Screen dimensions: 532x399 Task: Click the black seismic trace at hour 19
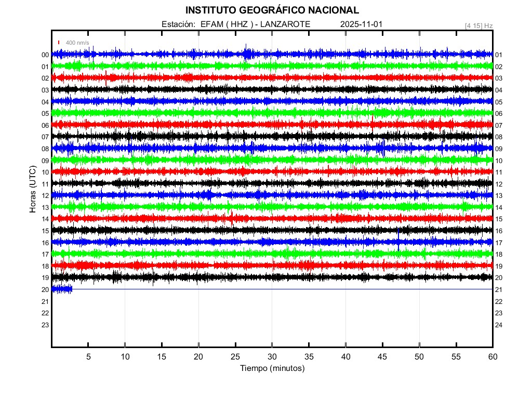(272, 277)
